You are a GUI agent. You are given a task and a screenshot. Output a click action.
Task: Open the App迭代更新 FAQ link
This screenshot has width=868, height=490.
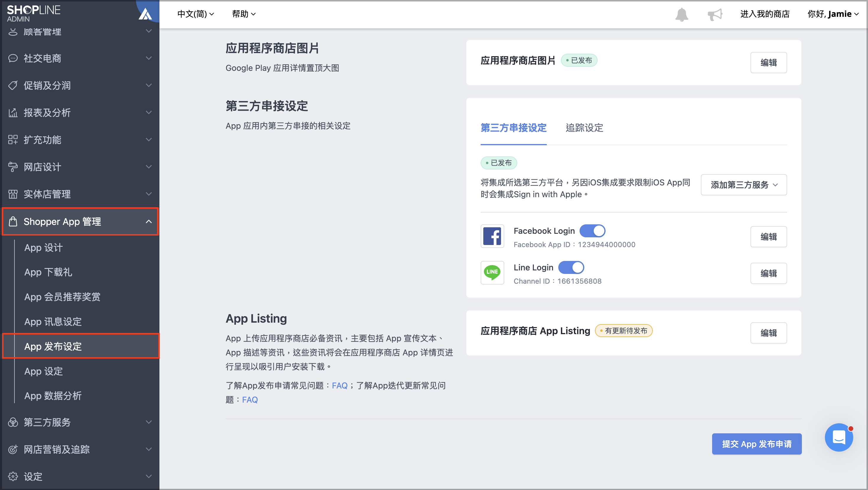tap(250, 400)
